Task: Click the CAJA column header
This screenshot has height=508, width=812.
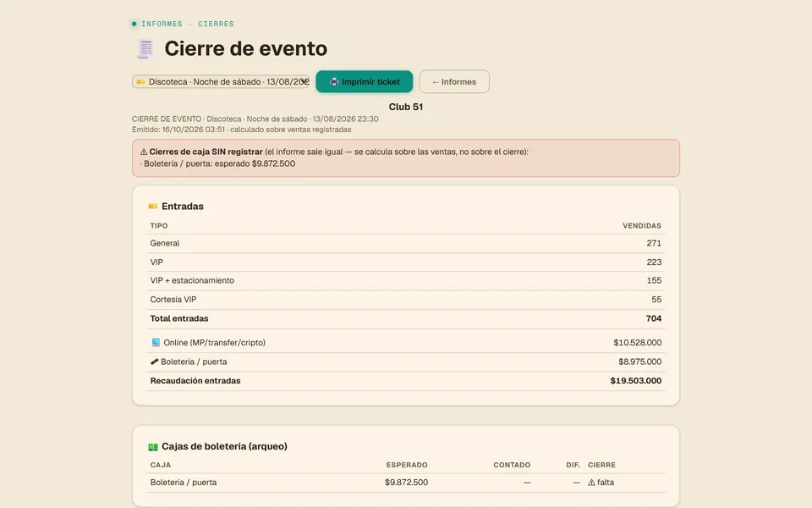Action: [161, 465]
